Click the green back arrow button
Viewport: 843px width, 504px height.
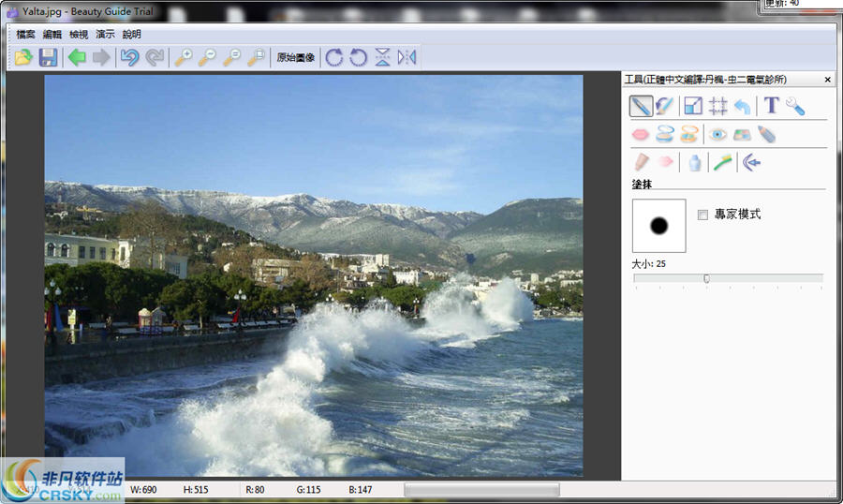click(77, 58)
